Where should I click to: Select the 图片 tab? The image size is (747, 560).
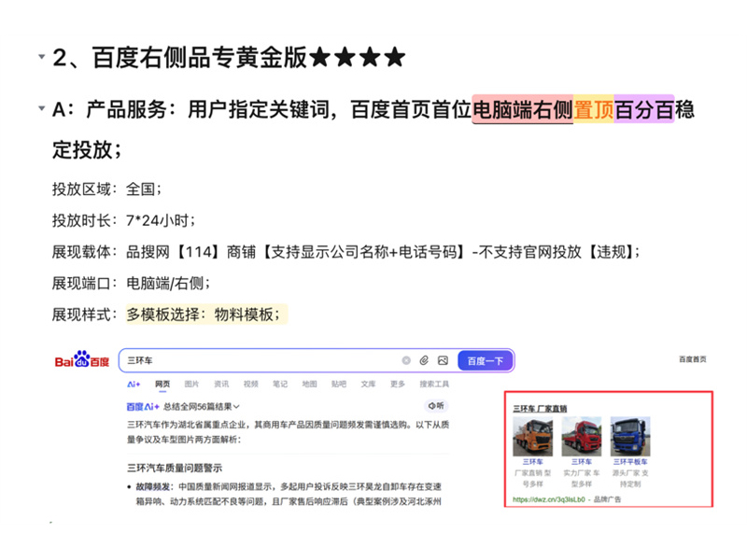click(191, 384)
